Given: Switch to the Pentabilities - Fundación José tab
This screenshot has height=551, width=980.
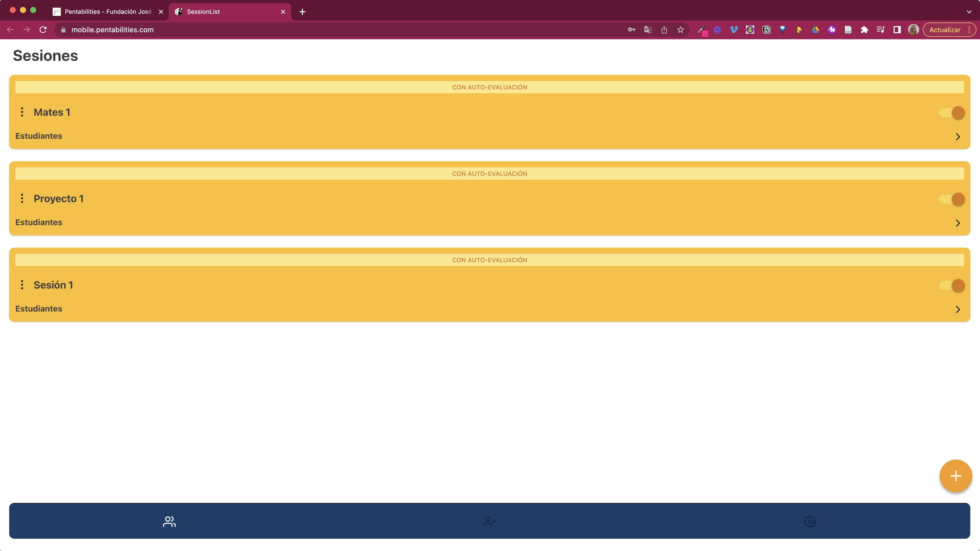Looking at the screenshot, I should pyautogui.click(x=108, y=12).
